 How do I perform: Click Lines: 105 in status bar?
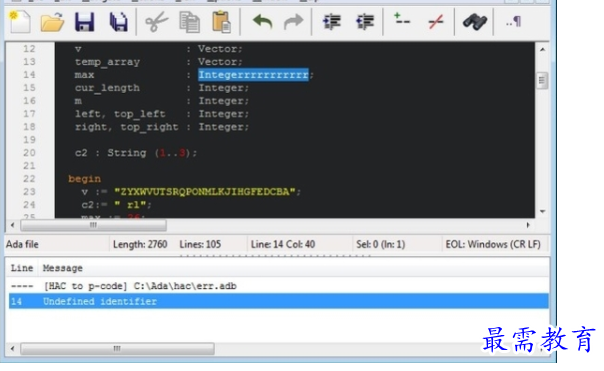[200, 244]
